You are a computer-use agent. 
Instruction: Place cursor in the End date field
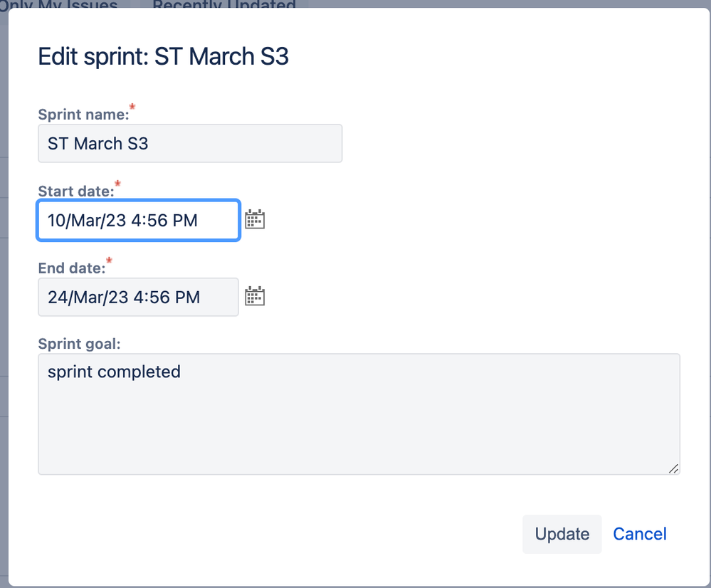[x=138, y=297]
